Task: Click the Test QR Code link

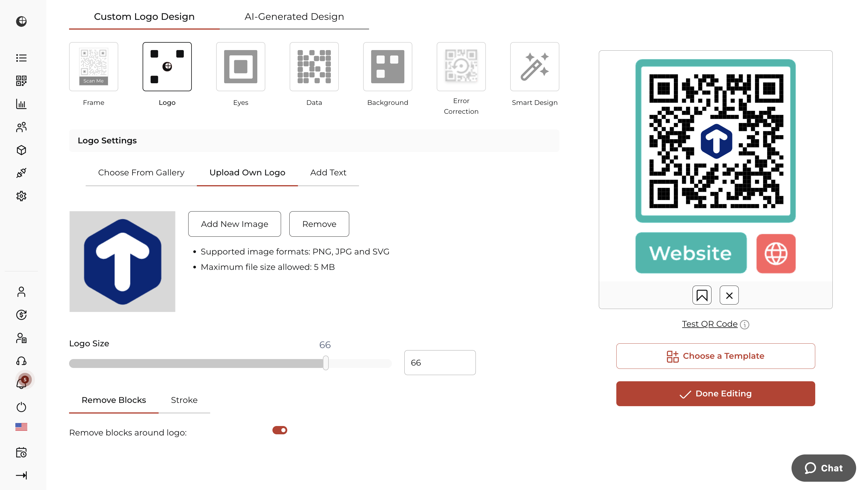Action: [x=710, y=324]
